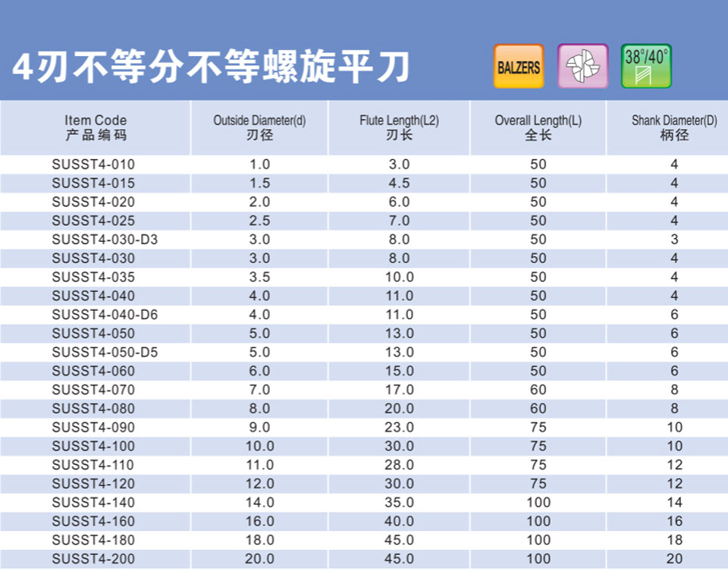Select shank diameter 3 in SUSST4-030-D3 row

coord(674,240)
